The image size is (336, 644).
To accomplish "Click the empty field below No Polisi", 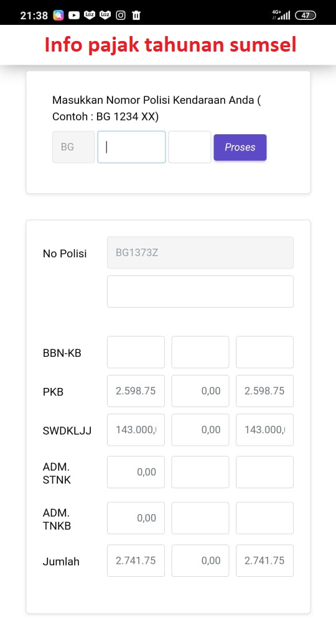I will (200, 291).
